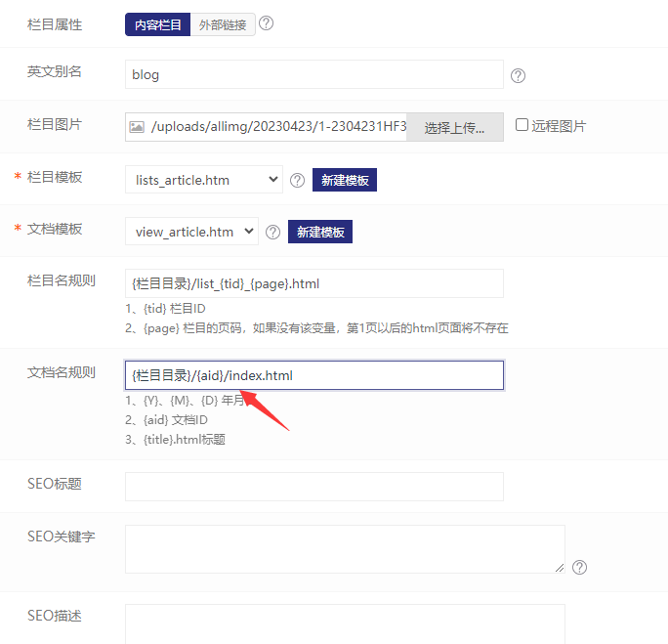
Task: Click 新建模板 button for 文档模板
Action: (x=320, y=232)
